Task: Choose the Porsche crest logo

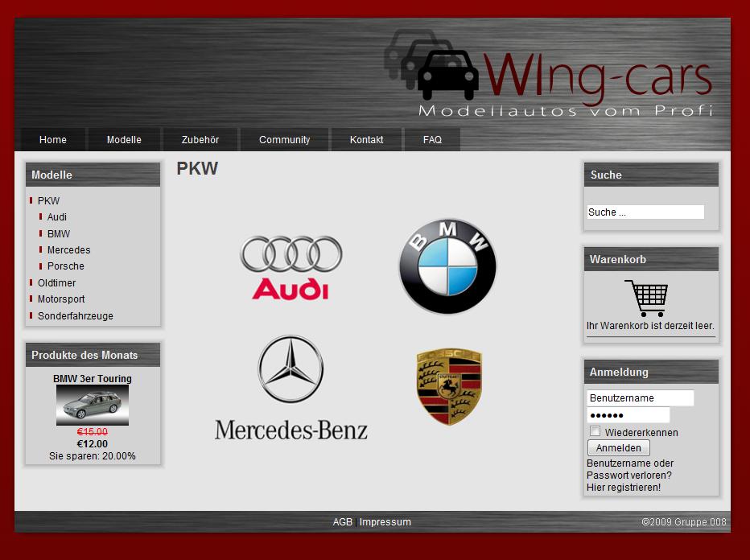Action: tap(449, 387)
